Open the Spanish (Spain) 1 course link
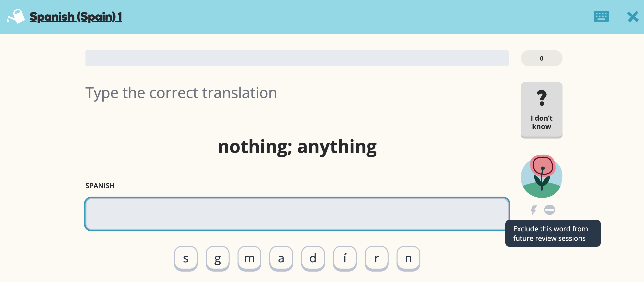This screenshot has height=282, width=644. (x=76, y=17)
